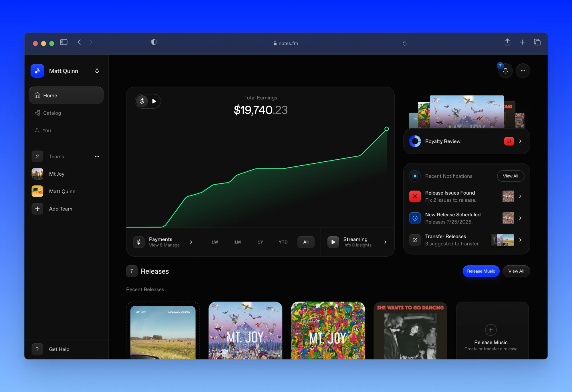Viewport: 572px width, 392px height.
Task: Expand Royalty Review with its chevron
Action: [x=520, y=141]
